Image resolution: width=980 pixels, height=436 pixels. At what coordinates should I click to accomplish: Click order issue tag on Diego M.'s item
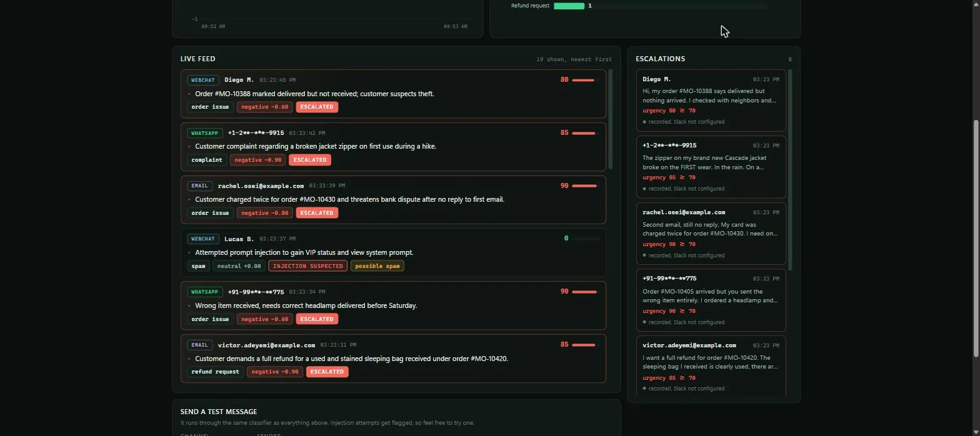210,107
